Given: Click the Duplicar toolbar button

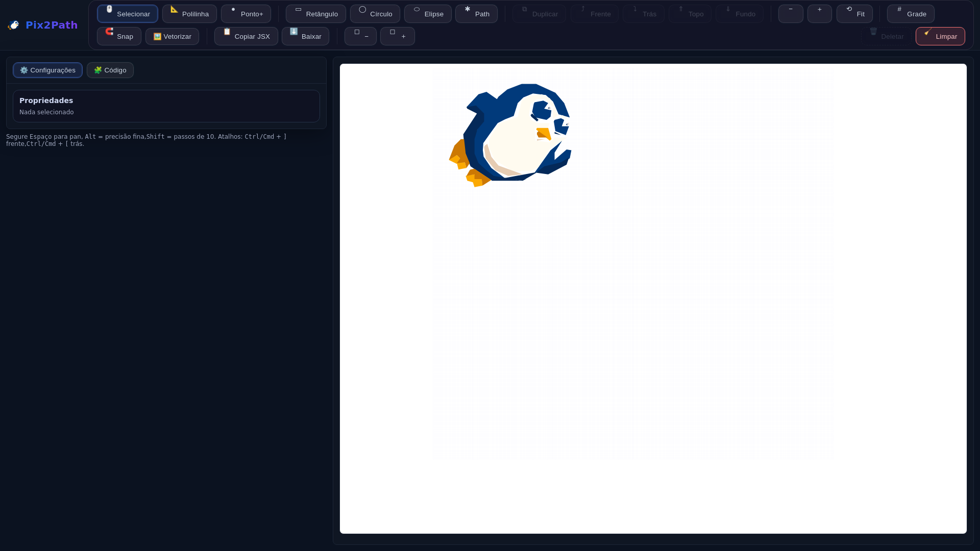Looking at the screenshot, I should [x=539, y=14].
